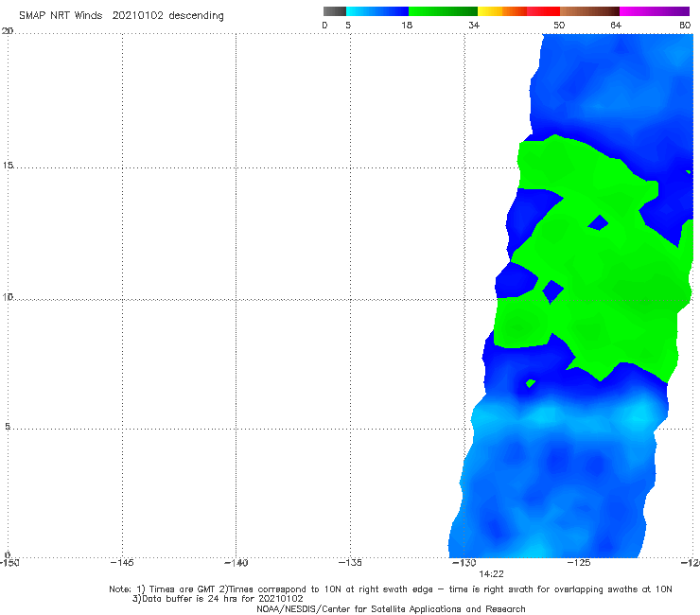
Task: Click the small blue diamond hole inside green area near 13N
Action: [598, 222]
